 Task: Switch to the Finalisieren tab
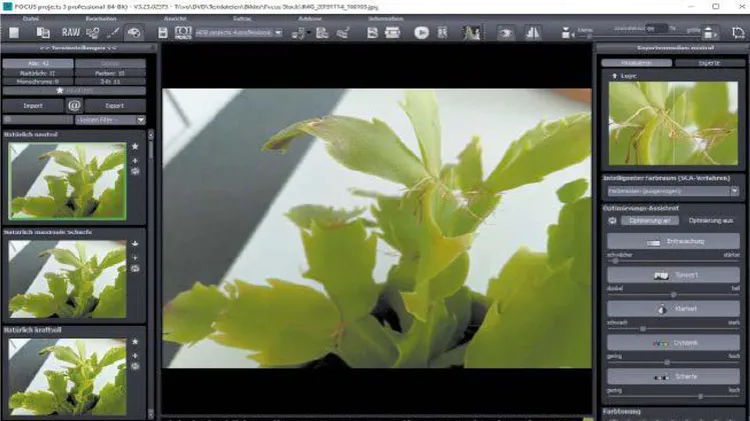pos(636,63)
